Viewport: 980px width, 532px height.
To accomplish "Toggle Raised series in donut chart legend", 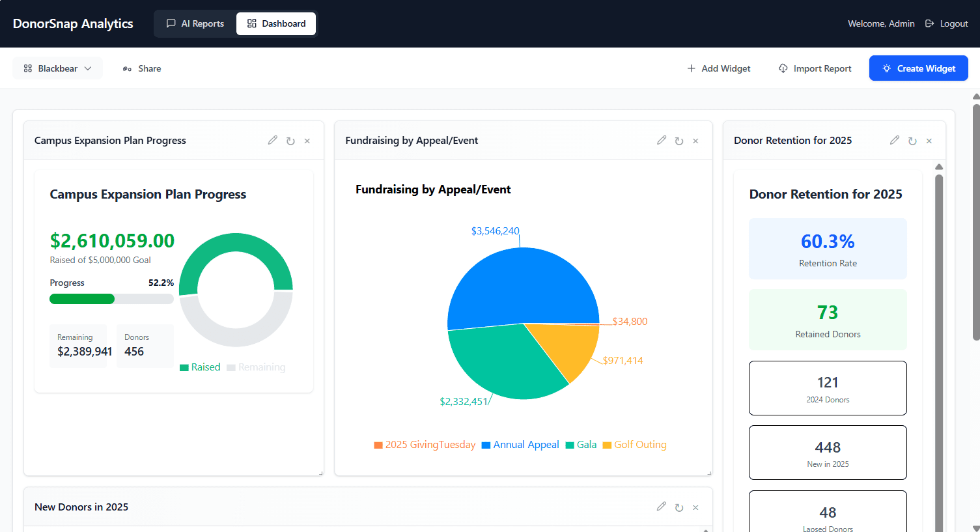I will pos(200,367).
